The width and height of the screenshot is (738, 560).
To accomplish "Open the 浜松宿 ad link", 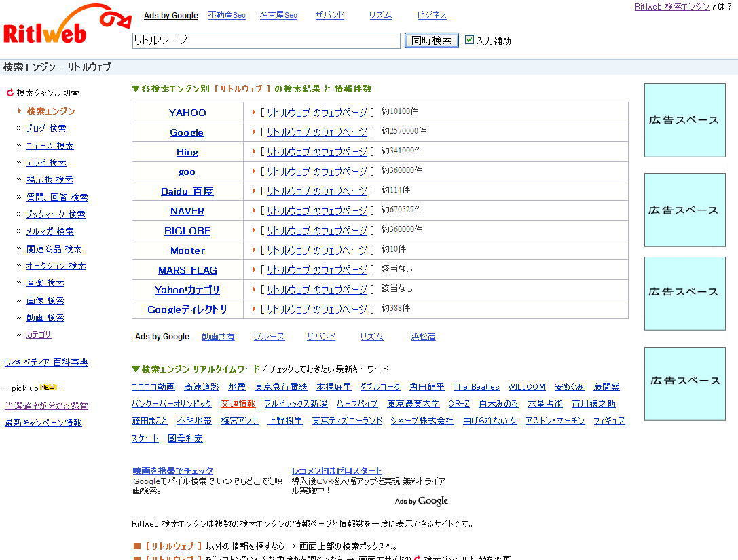I will point(423,337).
